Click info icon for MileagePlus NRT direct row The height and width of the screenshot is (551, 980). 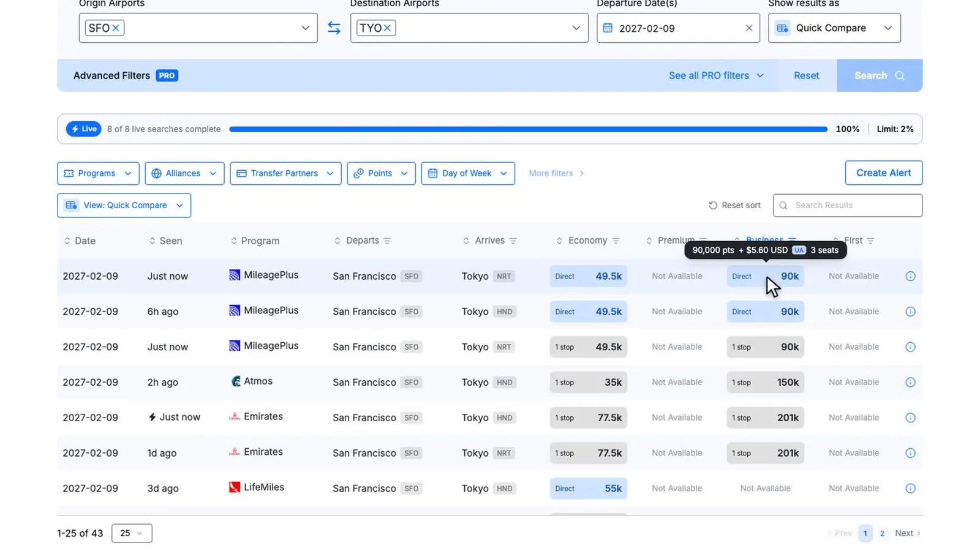pyautogui.click(x=910, y=276)
